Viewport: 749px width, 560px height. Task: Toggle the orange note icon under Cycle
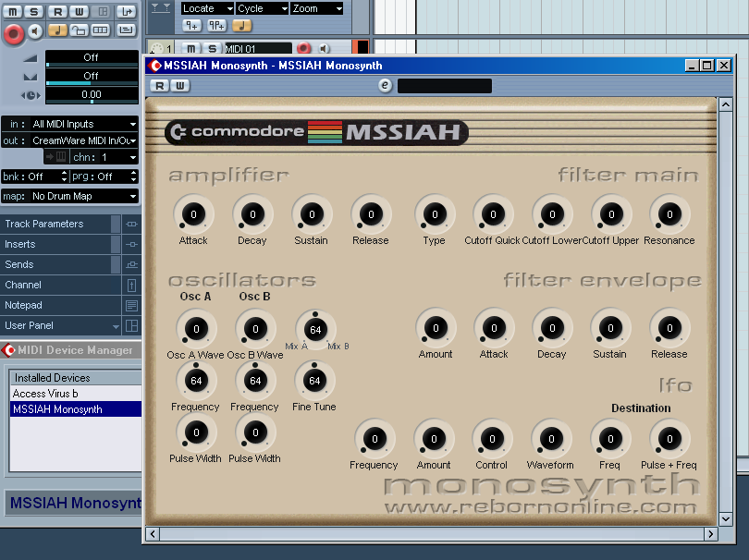241,25
